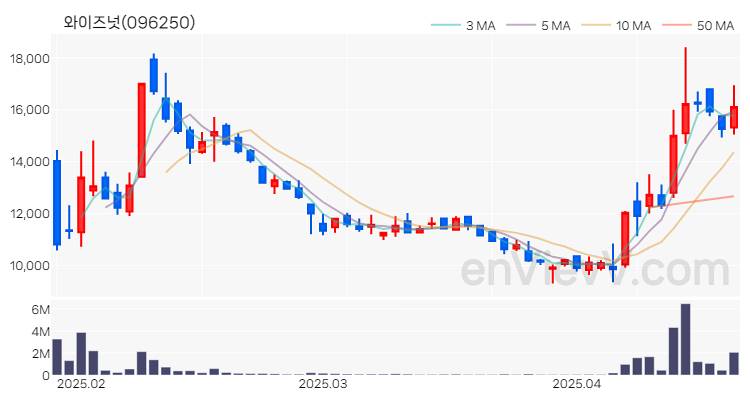Click the 2025.04 date axis label
The height and width of the screenshot is (400, 750).
[576, 384]
